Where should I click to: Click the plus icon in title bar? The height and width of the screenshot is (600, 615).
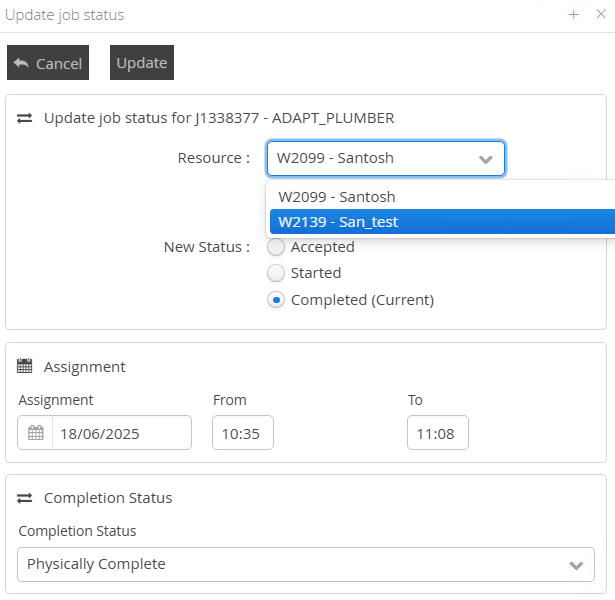tap(574, 15)
